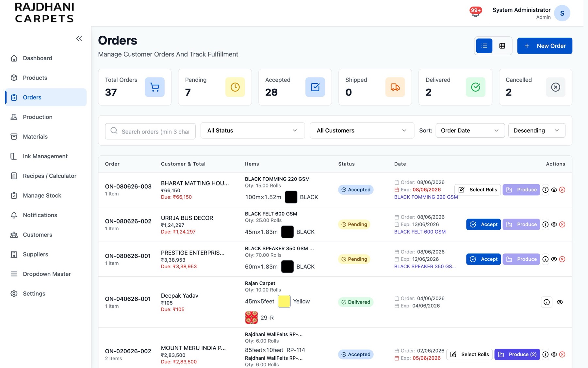This screenshot has height=368, width=588.
Task: Open info for order ON-080626-002
Action: 546,224
